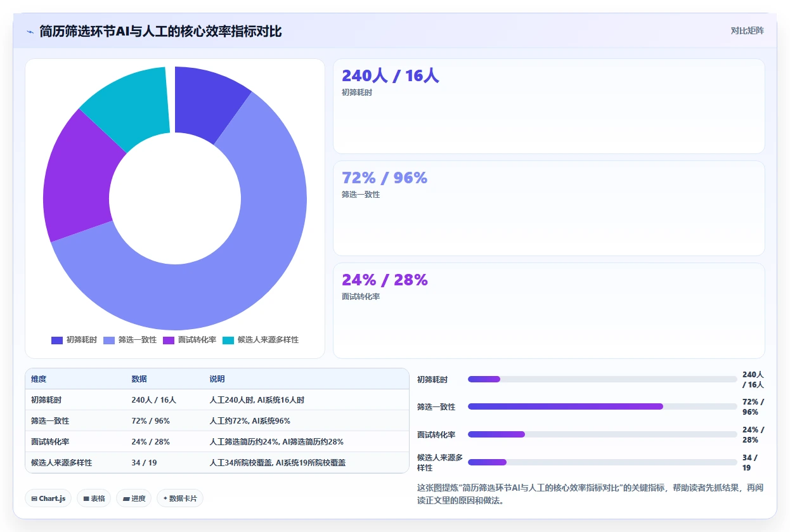Click the chart icon in Chart.js chip
The image size is (790, 532).
point(34,498)
